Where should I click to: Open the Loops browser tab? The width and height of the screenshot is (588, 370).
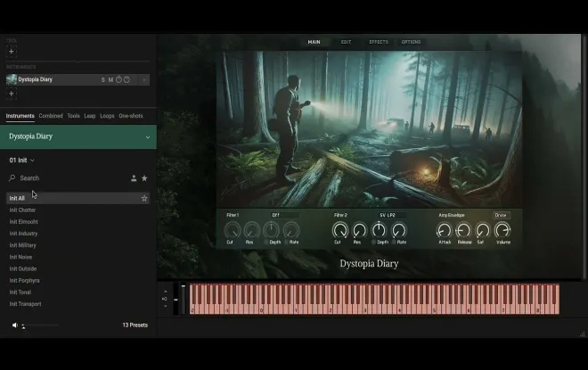[x=107, y=116]
